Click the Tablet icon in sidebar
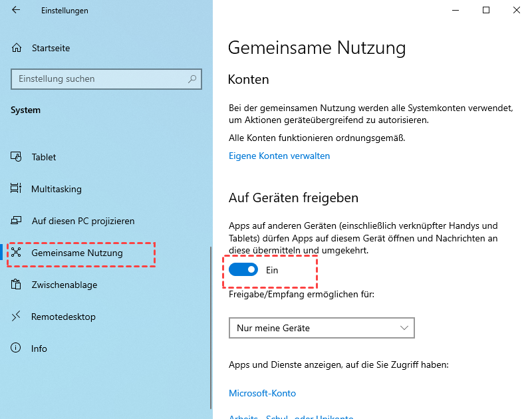Image resolution: width=532 pixels, height=419 pixels. coord(17,157)
